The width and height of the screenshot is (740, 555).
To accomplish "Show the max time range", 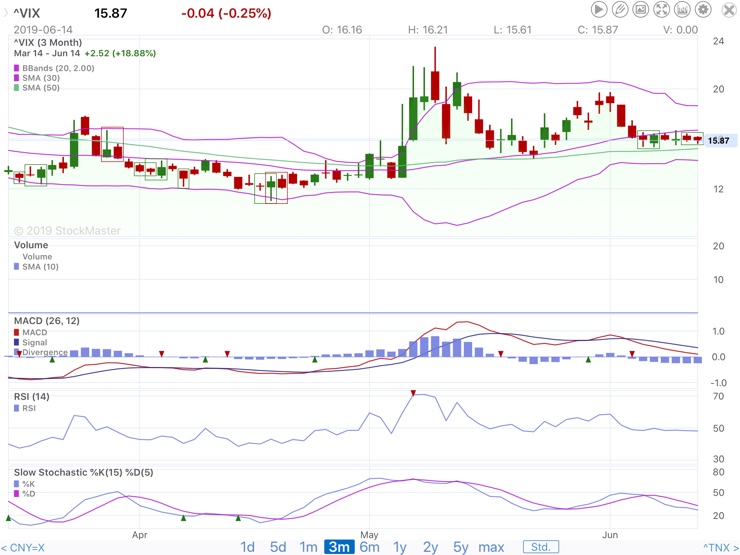I will (x=491, y=547).
